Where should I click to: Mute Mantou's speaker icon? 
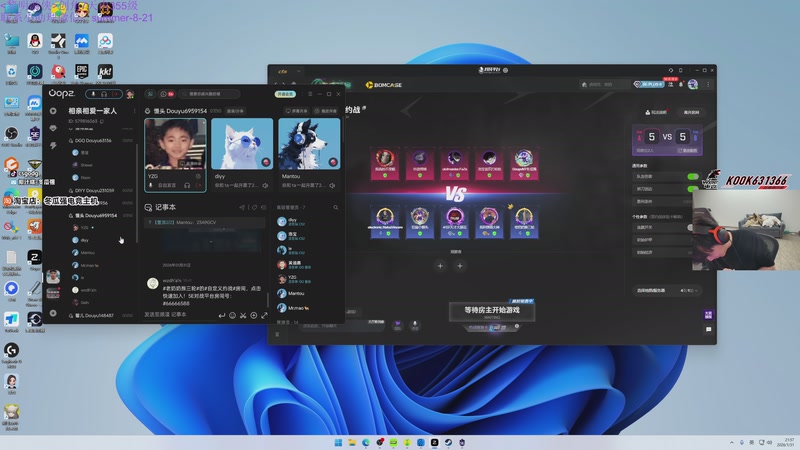332,186
